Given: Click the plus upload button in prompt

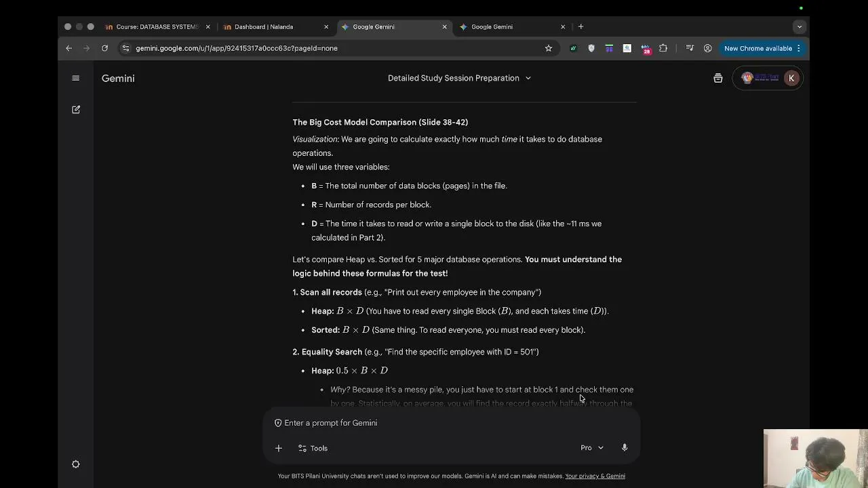Looking at the screenshot, I should [x=278, y=448].
